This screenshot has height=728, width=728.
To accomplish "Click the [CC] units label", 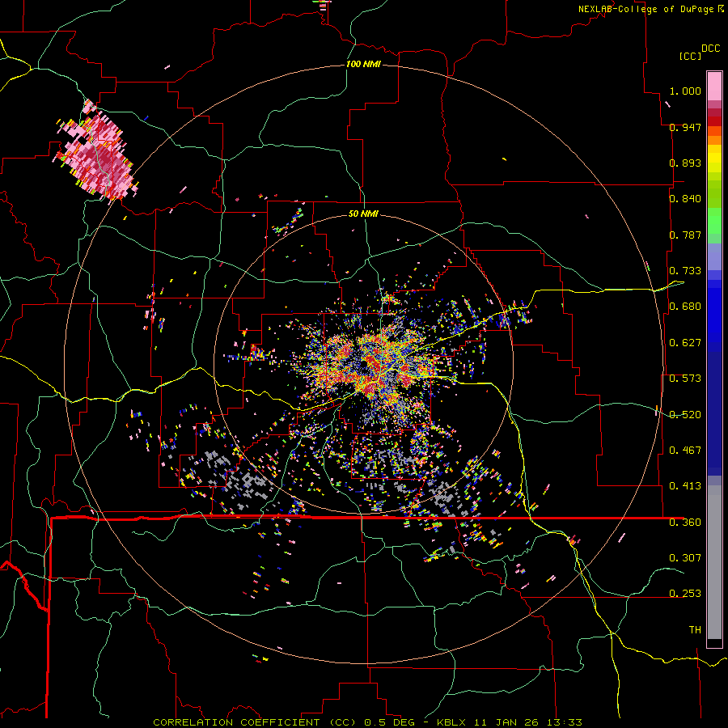I will [690, 56].
